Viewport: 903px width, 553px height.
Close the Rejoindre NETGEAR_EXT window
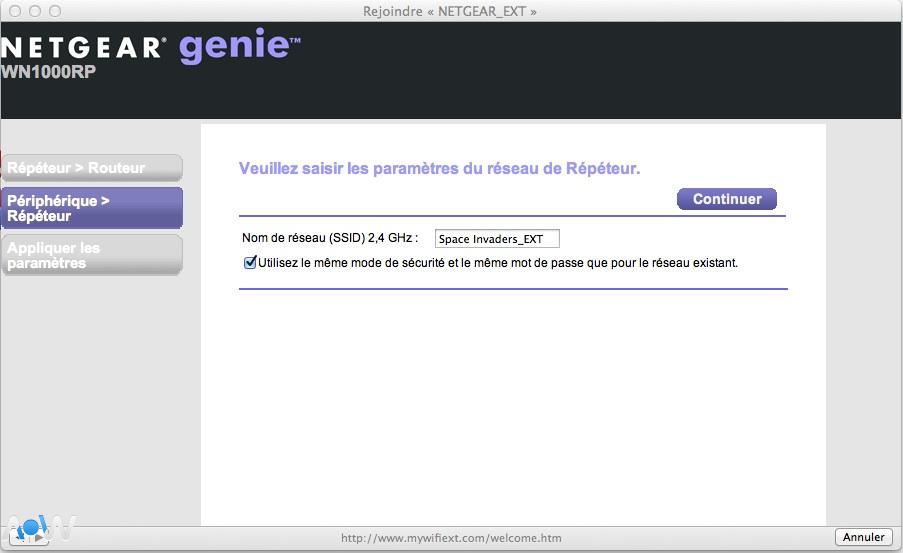pyautogui.click(x=15, y=11)
